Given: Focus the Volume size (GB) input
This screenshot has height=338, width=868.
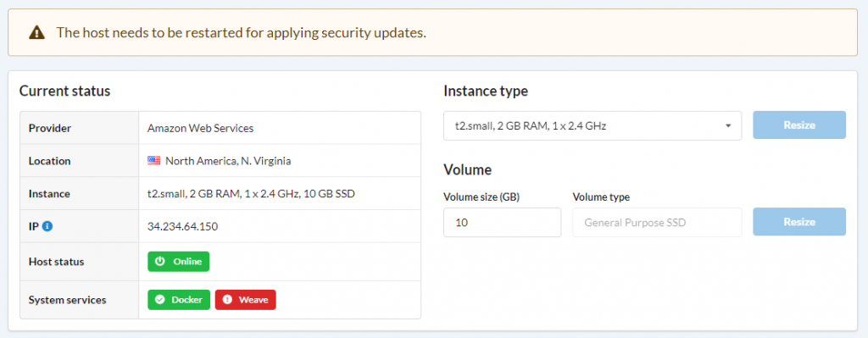Looking at the screenshot, I should [x=502, y=223].
